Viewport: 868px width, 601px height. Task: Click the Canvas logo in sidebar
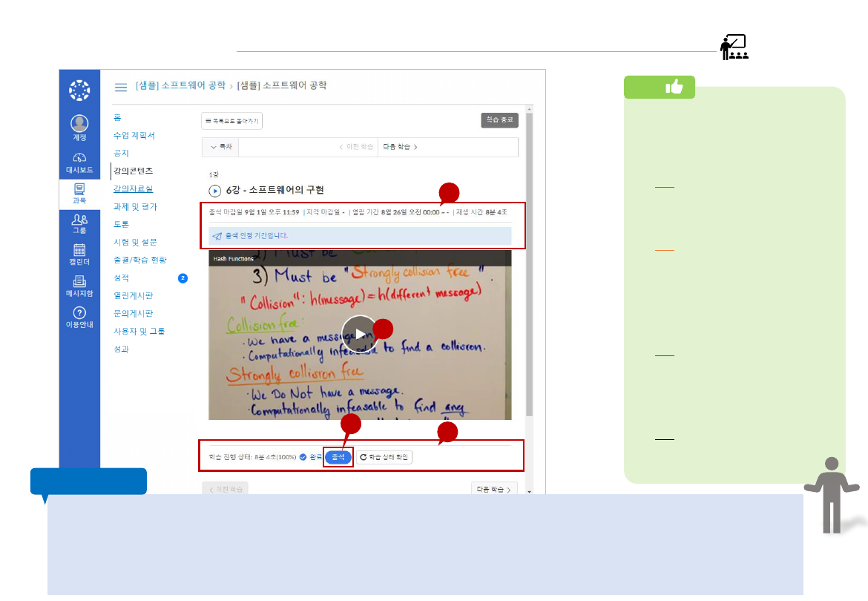point(79,90)
